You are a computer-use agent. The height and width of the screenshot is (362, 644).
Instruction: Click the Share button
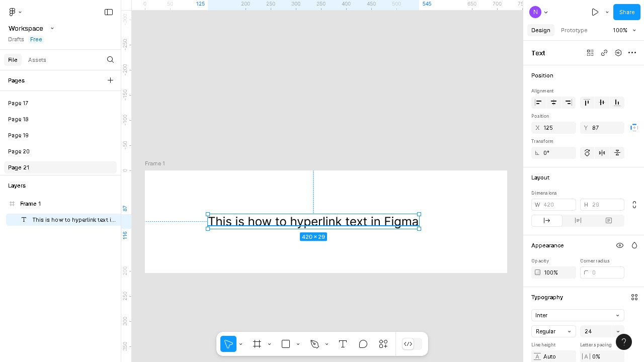coord(626,12)
